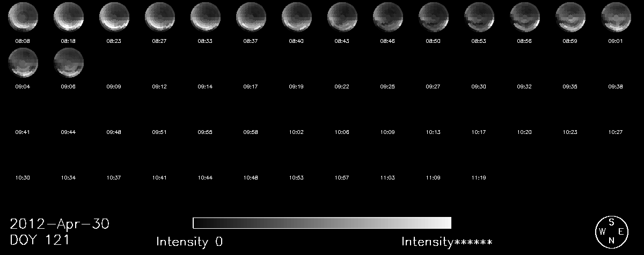Select the 09:12 timestamp
This screenshot has height=255, width=644.
pos(159,86)
